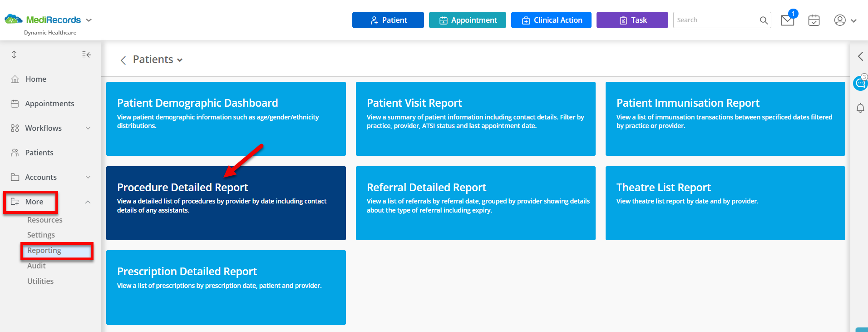The height and width of the screenshot is (332, 868).
Task: Open the user profile avatar icon
Action: coord(840,20)
